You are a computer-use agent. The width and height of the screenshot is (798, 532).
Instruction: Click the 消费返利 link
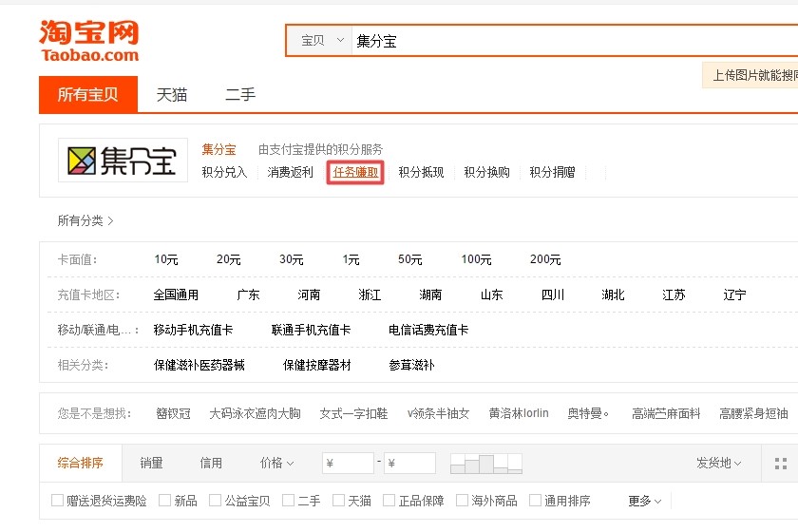290,172
